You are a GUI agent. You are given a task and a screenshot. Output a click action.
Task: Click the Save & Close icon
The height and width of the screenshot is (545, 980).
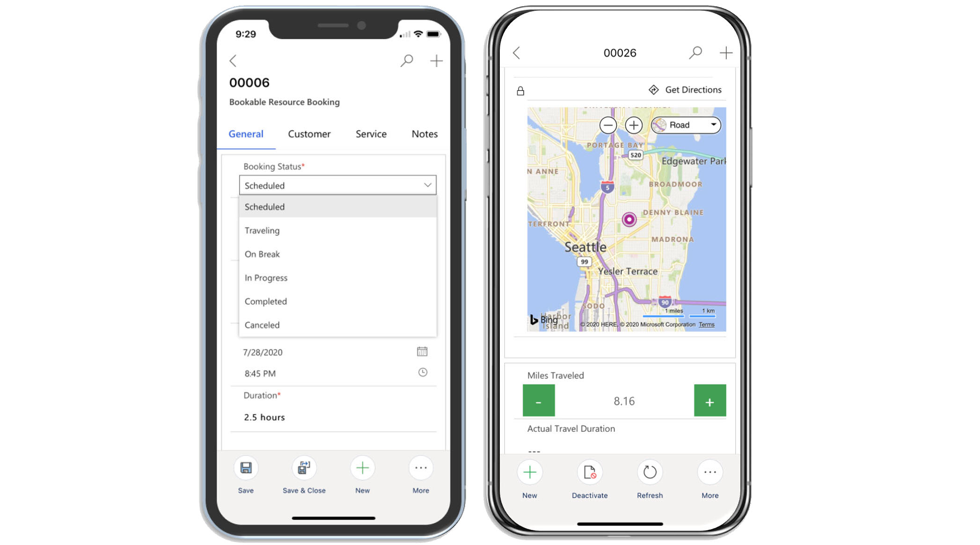(304, 468)
